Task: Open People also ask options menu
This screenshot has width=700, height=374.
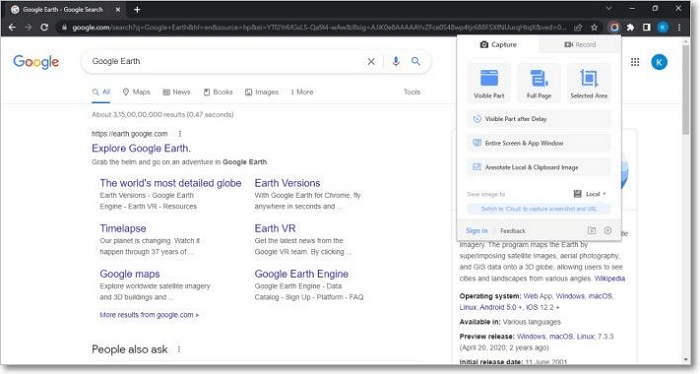Action: tap(179, 349)
